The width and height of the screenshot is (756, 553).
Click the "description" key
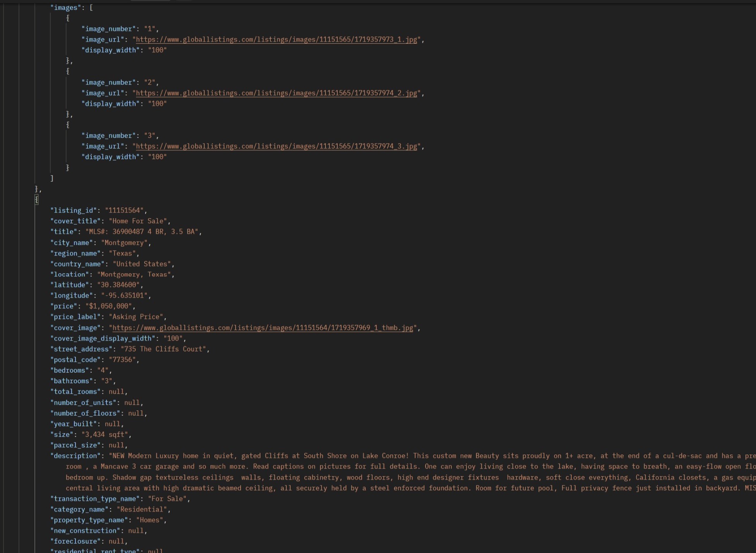[x=76, y=456]
